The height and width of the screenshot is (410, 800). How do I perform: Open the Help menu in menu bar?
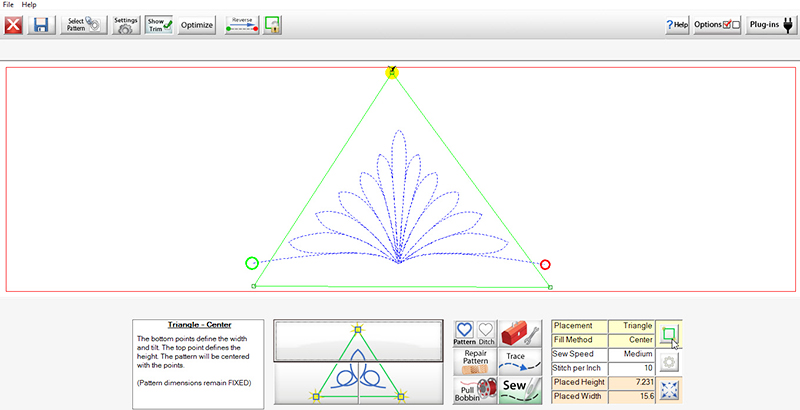(x=30, y=5)
